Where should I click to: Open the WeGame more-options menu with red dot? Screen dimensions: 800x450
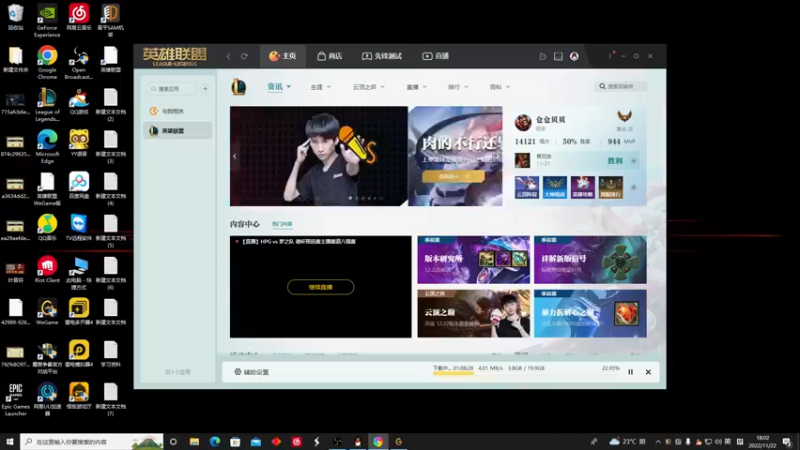[x=611, y=55]
